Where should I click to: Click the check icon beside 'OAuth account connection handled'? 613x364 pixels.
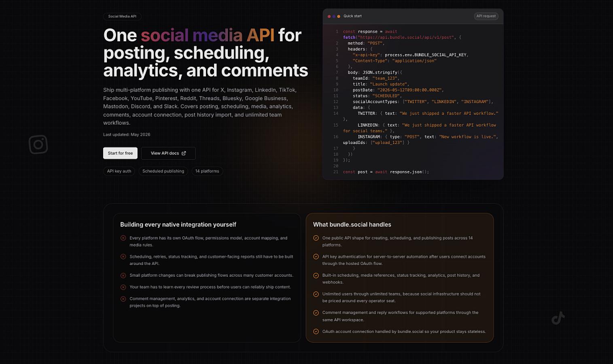316,332
